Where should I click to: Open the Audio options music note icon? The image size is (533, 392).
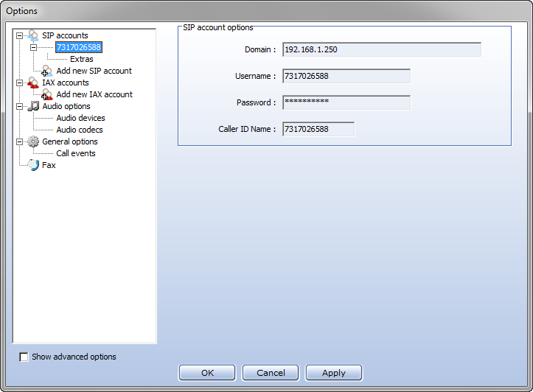pyautogui.click(x=33, y=106)
